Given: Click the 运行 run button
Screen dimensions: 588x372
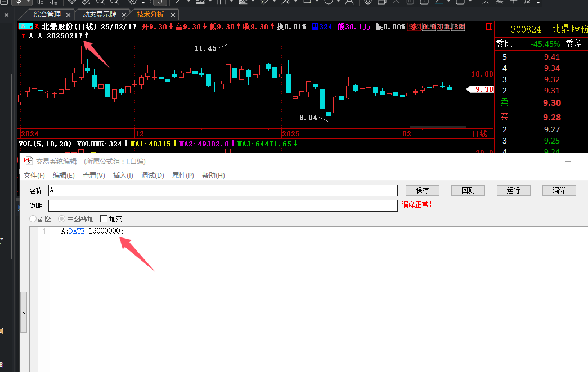Looking at the screenshot, I should click(x=513, y=190).
